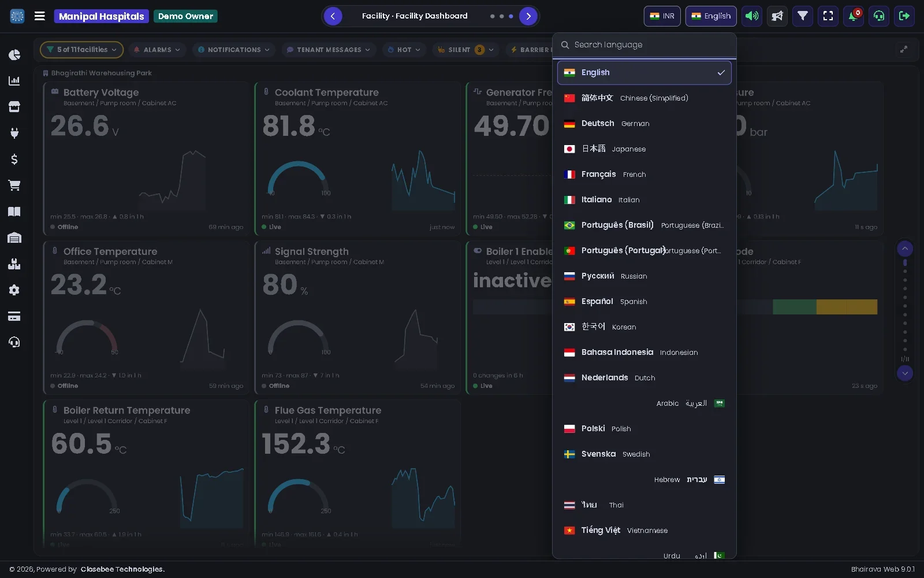
Task: Select Deutsch German language option
Action: pos(644,124)
